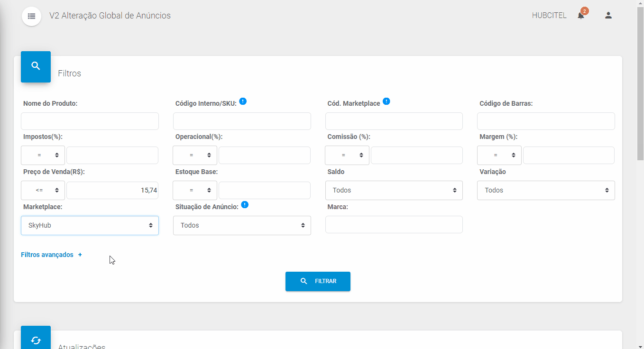Open the user profile icon

point(608,15)
